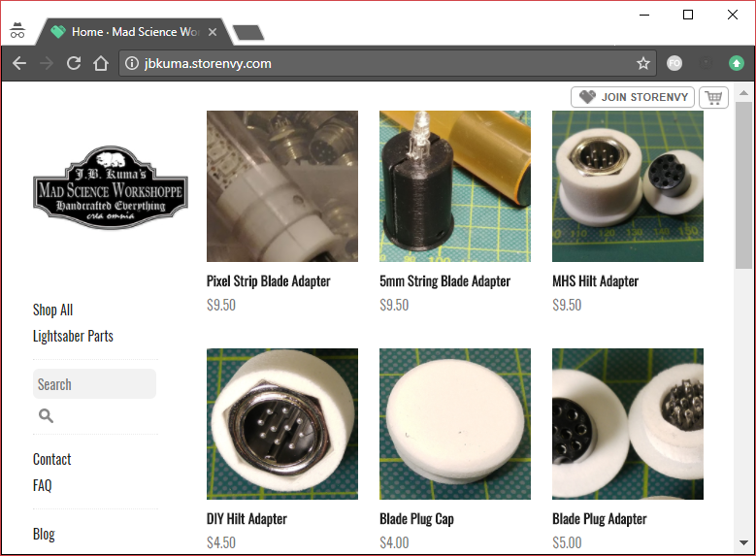This screenshot has width=756, height=556.
Task: Open the Pixel Strip Blade Adapter thumbnail
Action: click(x=282, y=186)
